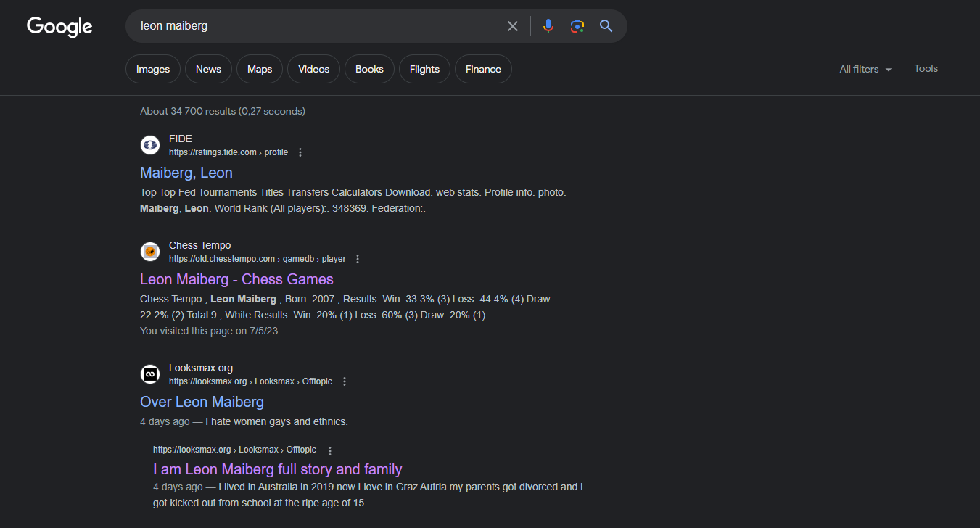
Task: Click looksmax.org URL under the Looksmax.org site name
Action: (x=250, y=381)
